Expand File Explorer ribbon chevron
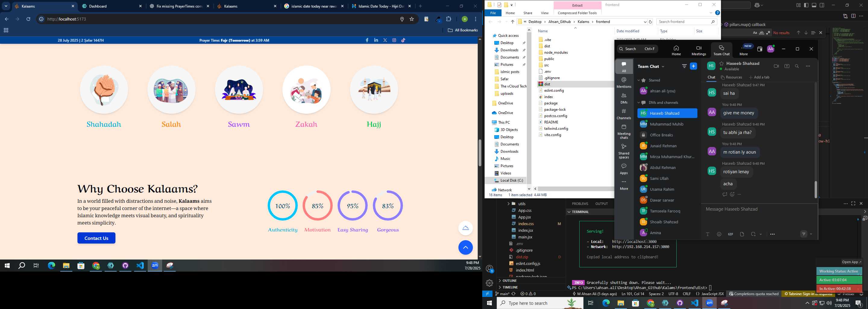The width and height of the screenshot is (868, 309). (x=711, y=13)
